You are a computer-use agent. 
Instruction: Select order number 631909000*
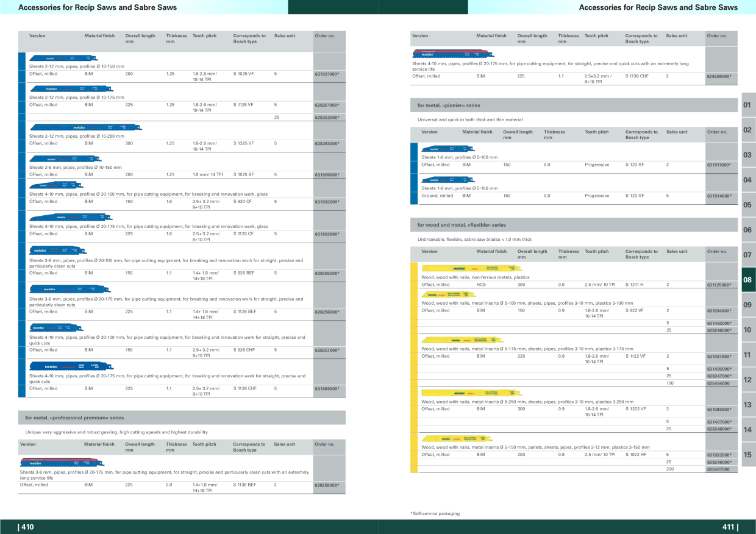[x=327, y=175]
